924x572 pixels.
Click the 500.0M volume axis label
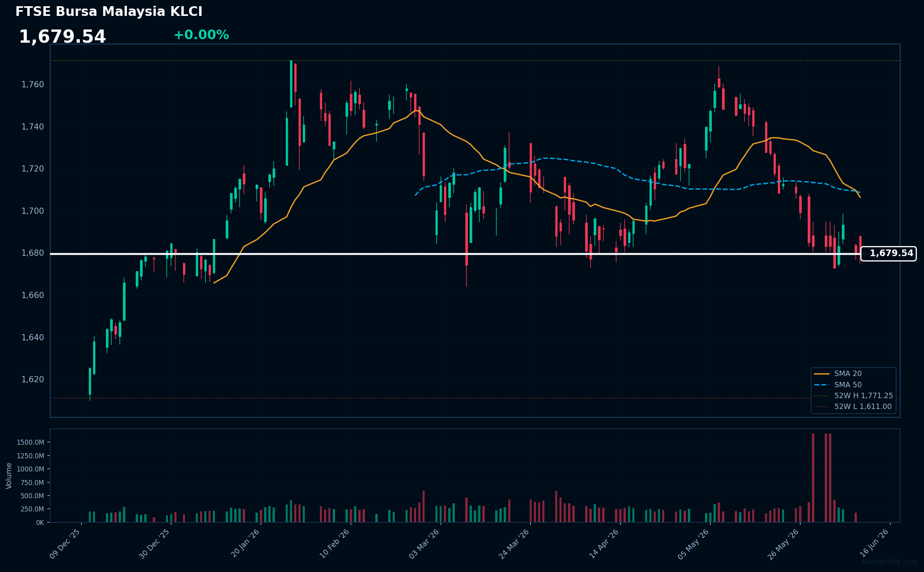[32, 496]
